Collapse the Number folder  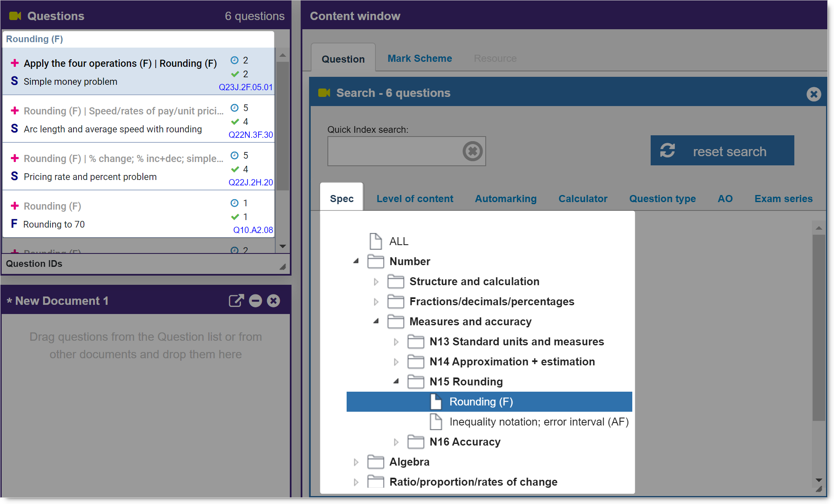click(356, 261)
